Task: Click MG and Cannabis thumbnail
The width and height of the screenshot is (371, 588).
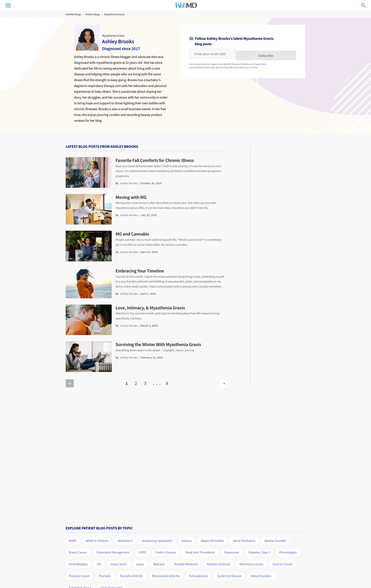Action: tap(89, 246)
